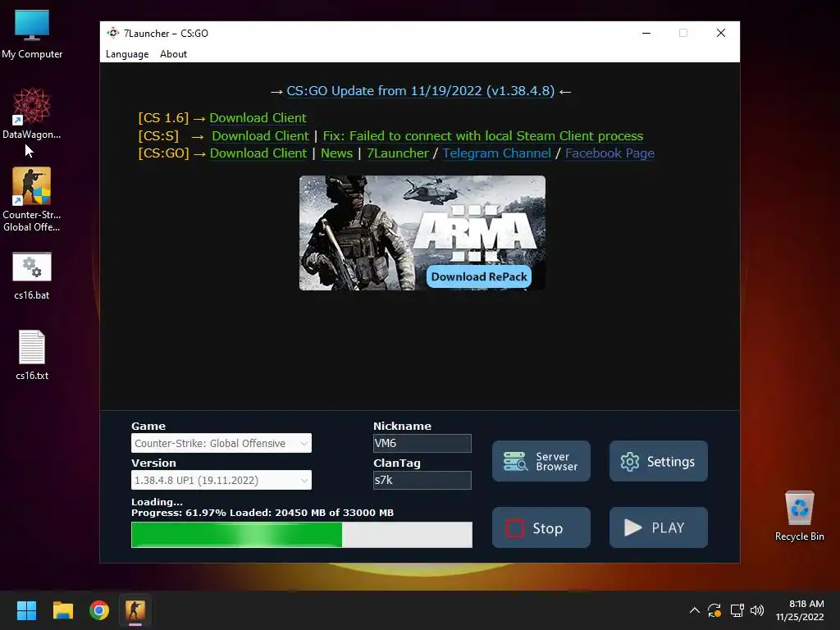Click the CS:GO launcher taskbar icon

[135, 610]
